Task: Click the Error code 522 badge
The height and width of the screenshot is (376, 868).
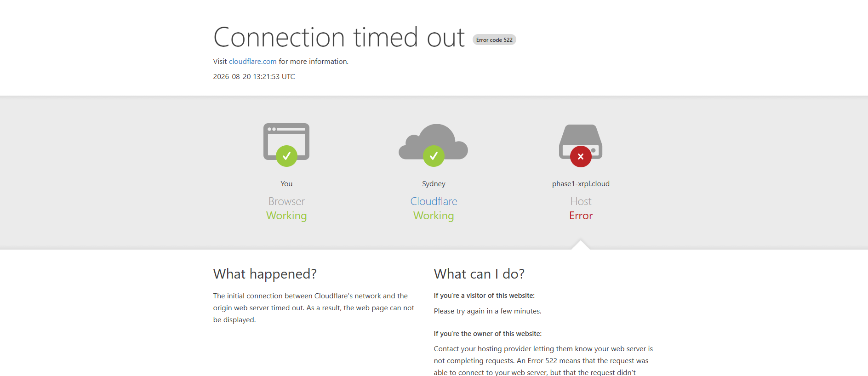Action: click(x=494, y=40)
